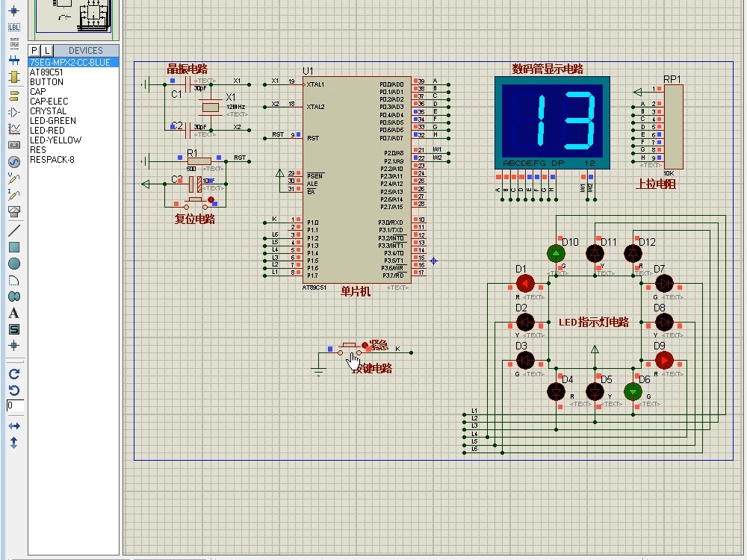Open the 2D symbol tool

pyautogui.click(x=14, y=329)
